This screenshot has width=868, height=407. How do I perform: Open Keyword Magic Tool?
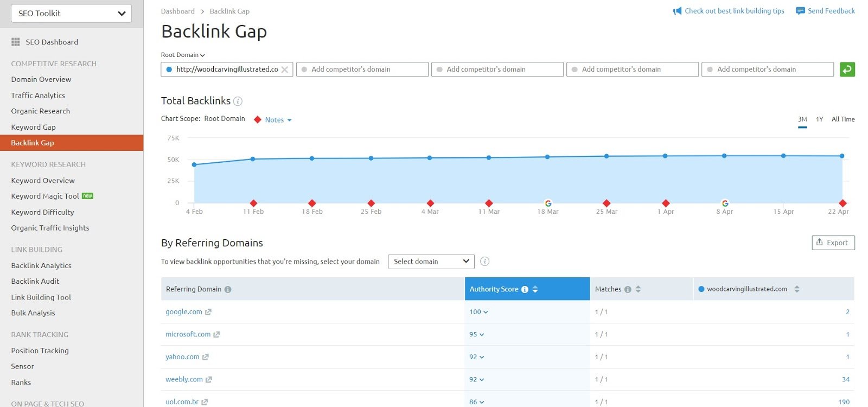click(x=45, y=196)
